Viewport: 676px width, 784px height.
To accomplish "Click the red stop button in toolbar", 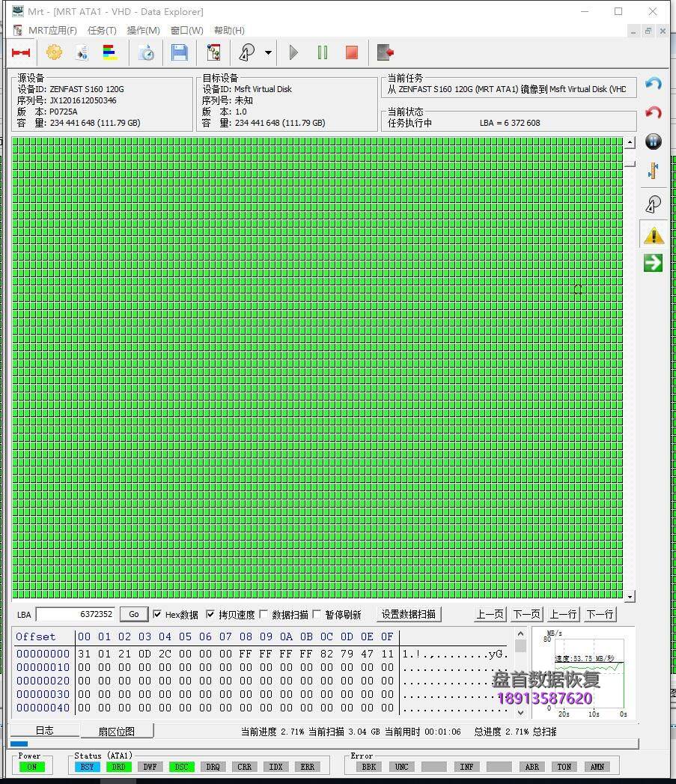I will tap(352, 52).
